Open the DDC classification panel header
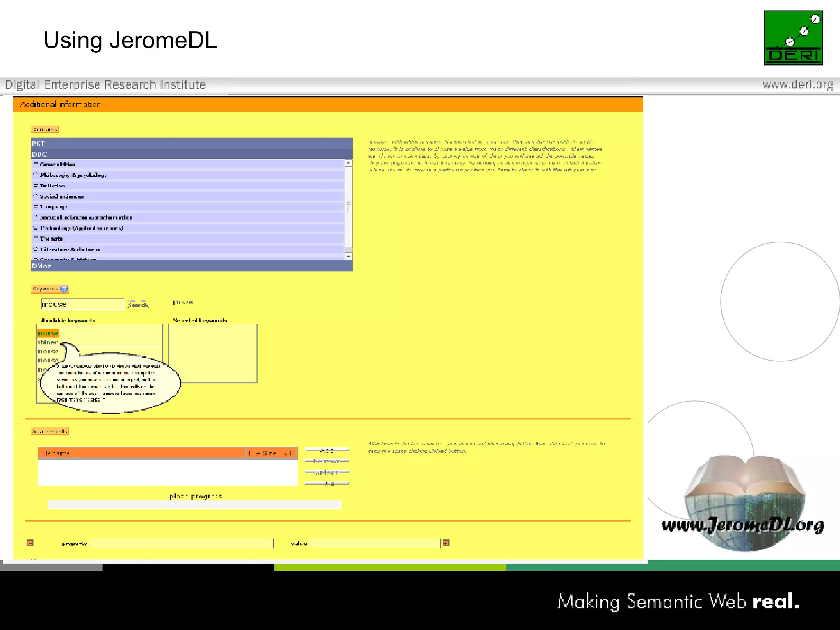Image resolution: width=840 pixels, height=630 pixels. click(x=192, y=154)
